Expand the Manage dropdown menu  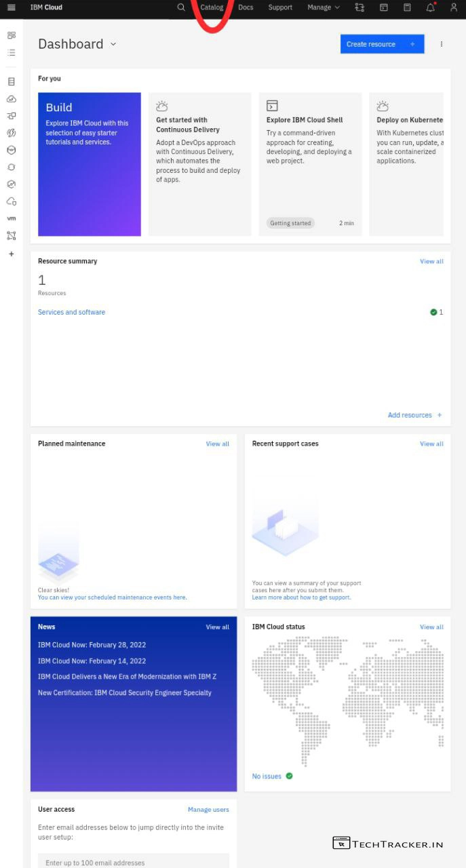point(323,7)
